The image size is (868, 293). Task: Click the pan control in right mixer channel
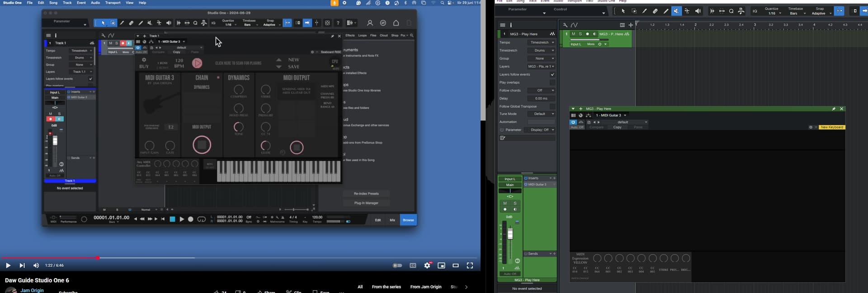click(510, 191)
